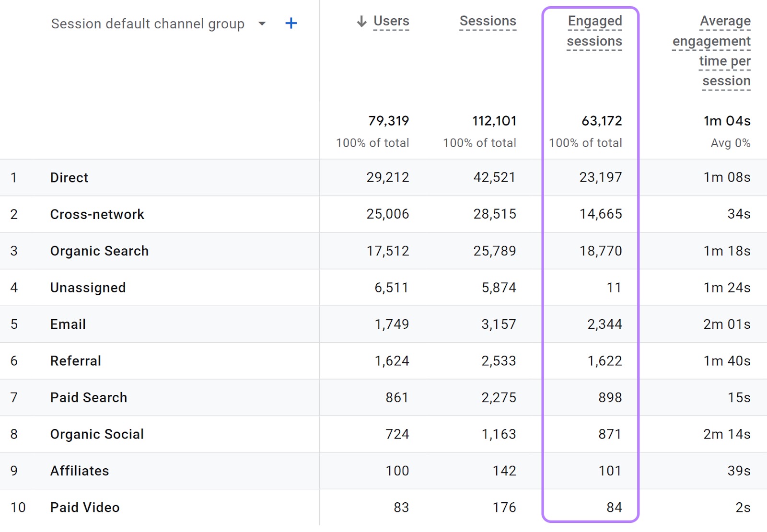Select Paid Search in row seven
This screenshot has height=532, width=767.
(x=89, y=397)
